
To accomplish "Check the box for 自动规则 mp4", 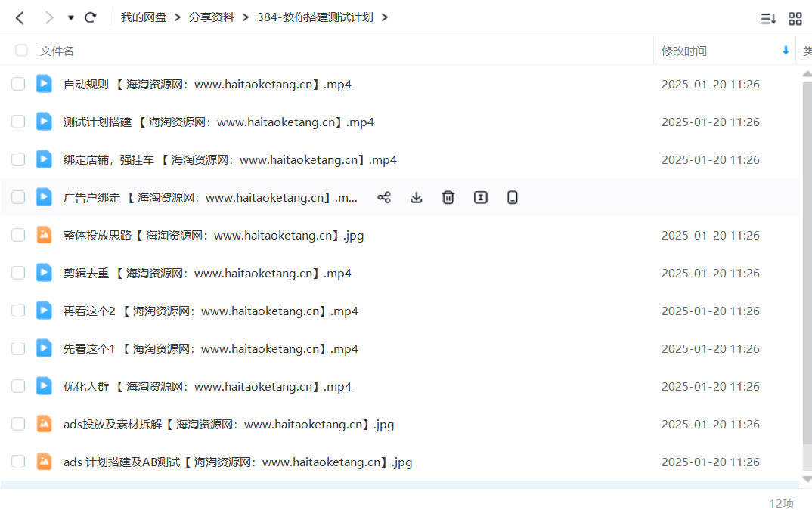I will click(18, 84).
